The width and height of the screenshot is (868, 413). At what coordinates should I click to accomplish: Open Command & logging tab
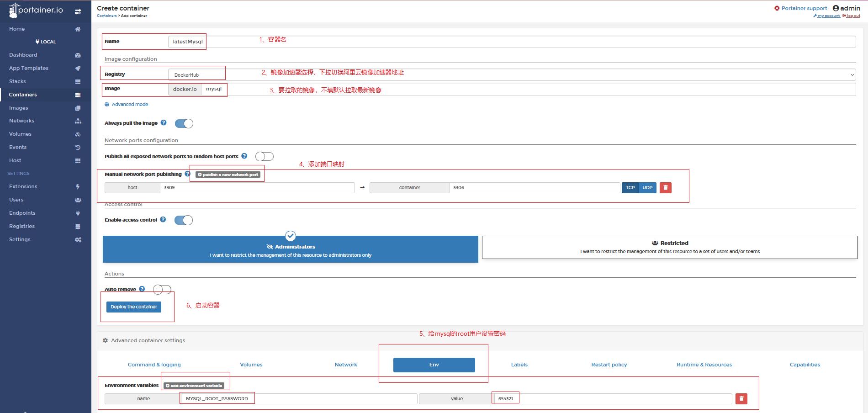point(154,365)
